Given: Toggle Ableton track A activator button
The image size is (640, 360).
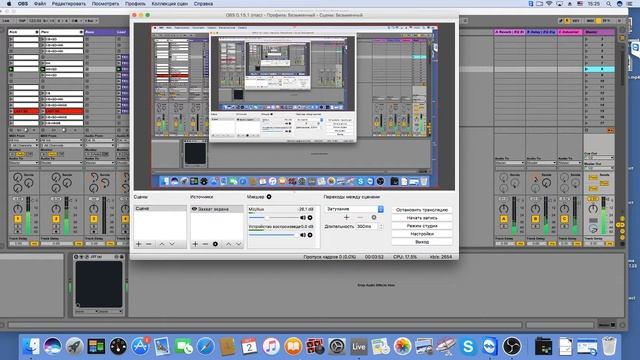Looking at the screenshot, I should (504, 219).
